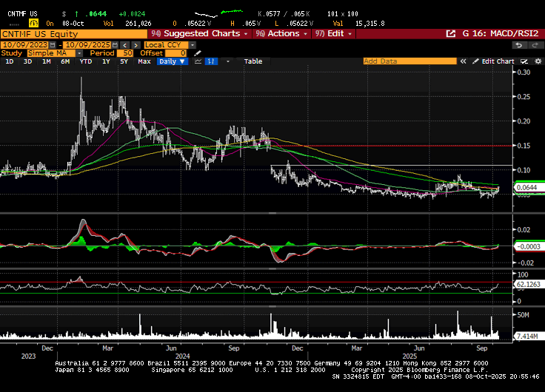The height and width of the screenshot is (392, 545).
Task: Open the start date calendar picker
Action: (x=53, y=45)
